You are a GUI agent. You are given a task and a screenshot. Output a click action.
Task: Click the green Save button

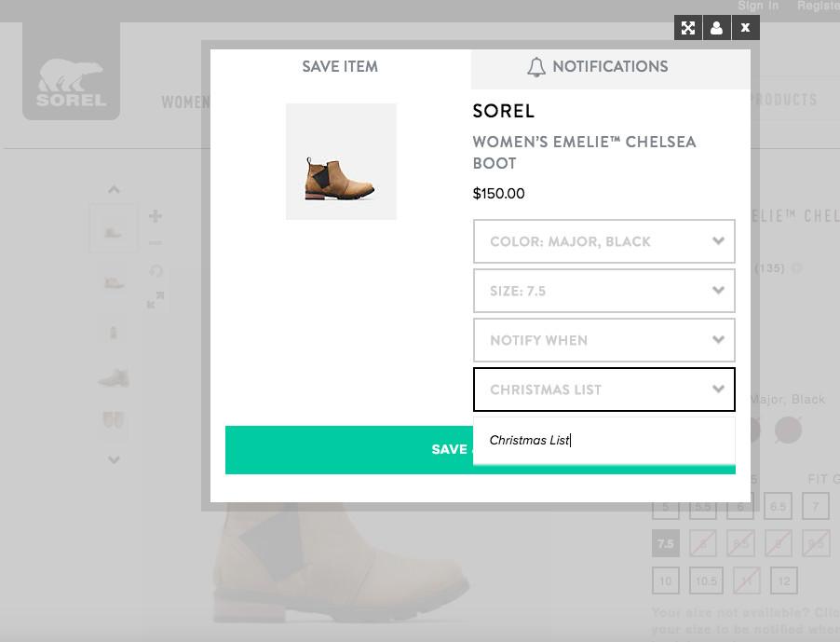click(349, 449)
